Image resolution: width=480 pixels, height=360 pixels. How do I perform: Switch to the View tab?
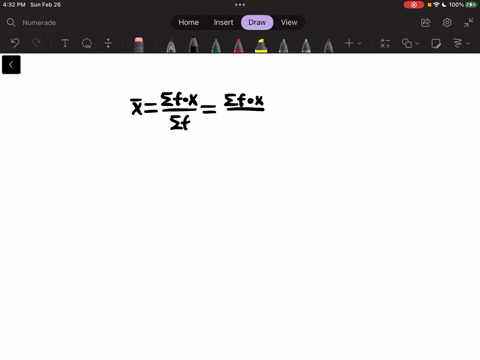pos(289,22)
